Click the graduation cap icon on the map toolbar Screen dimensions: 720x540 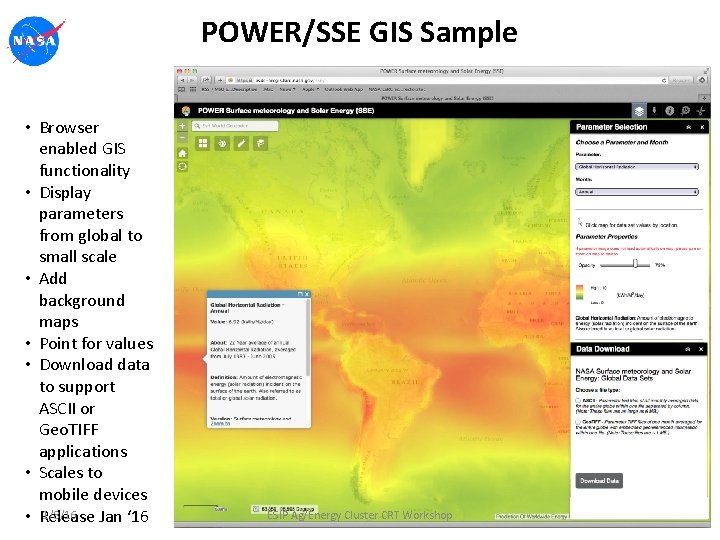pos(260,144)
